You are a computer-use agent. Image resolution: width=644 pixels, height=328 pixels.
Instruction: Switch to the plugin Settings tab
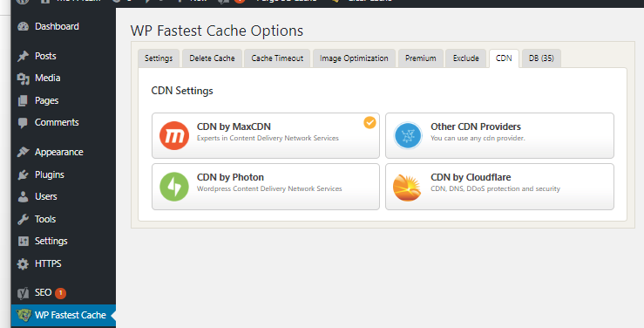(159, 58)
